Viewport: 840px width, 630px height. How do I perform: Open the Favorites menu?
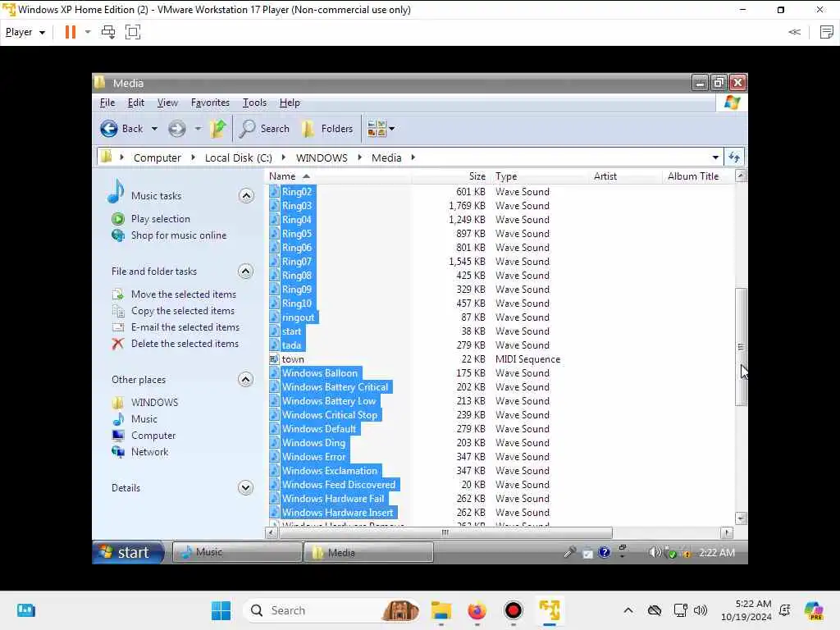click(x=210, y=103)
